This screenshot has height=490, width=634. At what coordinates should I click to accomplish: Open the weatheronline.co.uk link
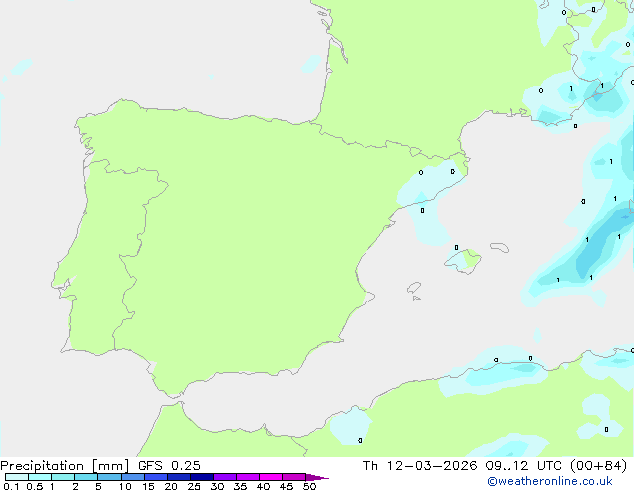pos(550,481)
